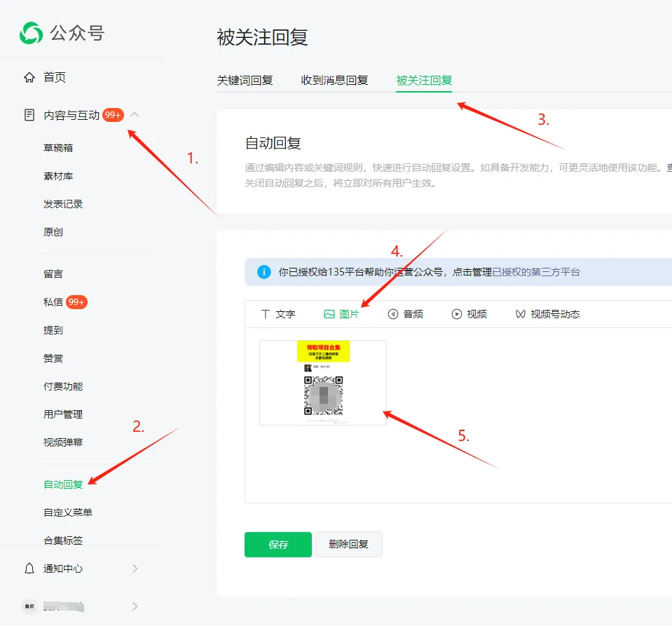Open 原创 in the sidebar
Viewport: 672px width, 626px height.
coord(53,232)
